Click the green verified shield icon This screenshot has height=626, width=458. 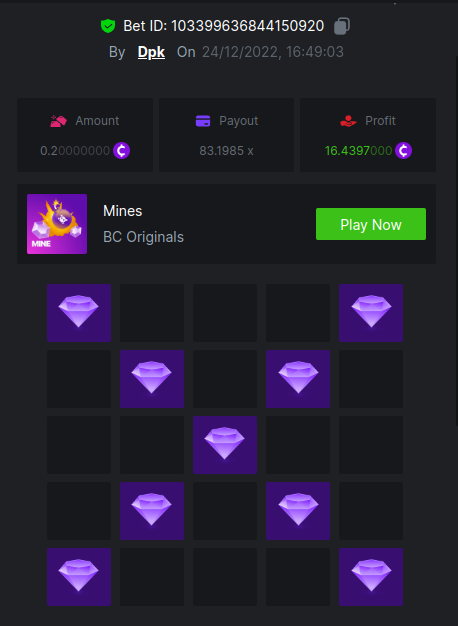(x=108, y=26)
